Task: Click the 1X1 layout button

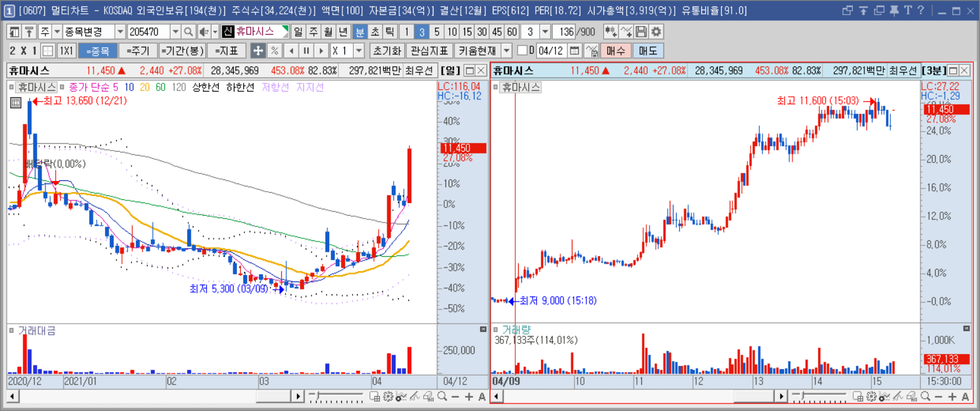Action: 66,51
